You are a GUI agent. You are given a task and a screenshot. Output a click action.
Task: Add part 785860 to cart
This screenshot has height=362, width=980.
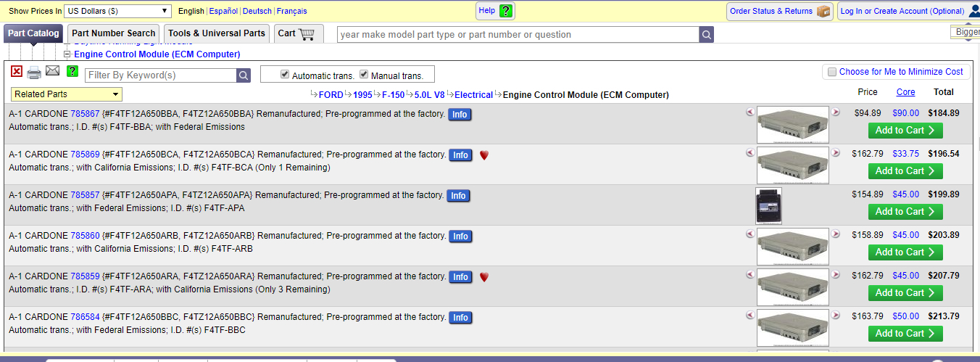[x=905, y=252]
